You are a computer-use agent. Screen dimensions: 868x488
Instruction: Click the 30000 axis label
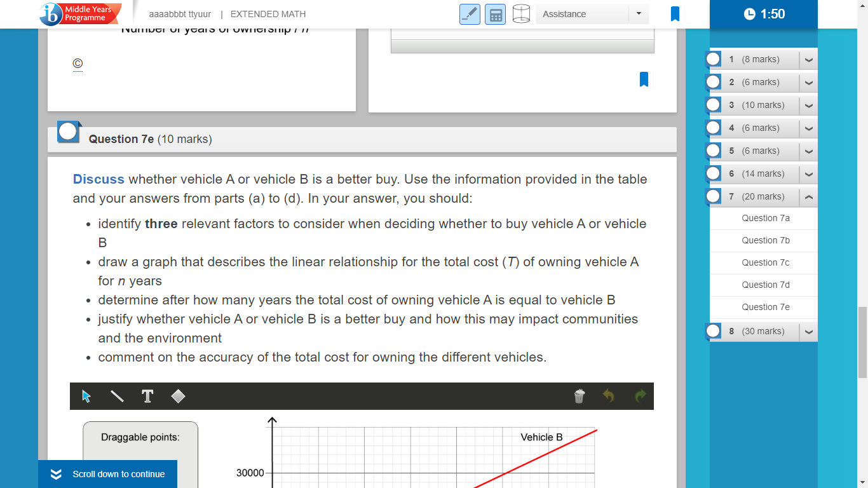[250, 473]
